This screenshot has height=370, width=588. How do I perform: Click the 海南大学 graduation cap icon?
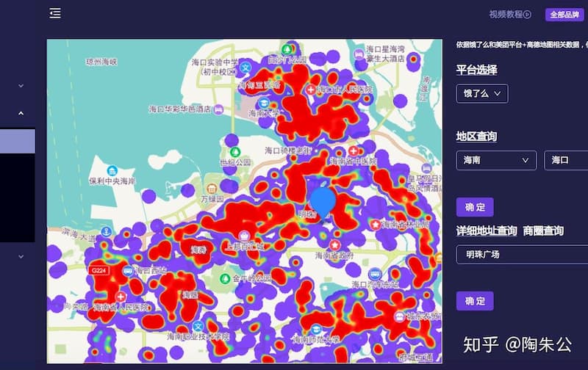coord(264,103)
